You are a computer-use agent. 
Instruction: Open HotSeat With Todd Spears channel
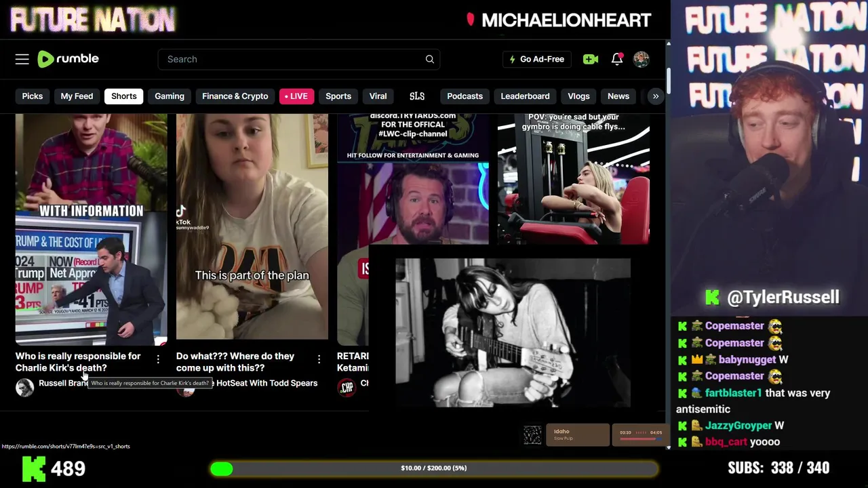267,383
